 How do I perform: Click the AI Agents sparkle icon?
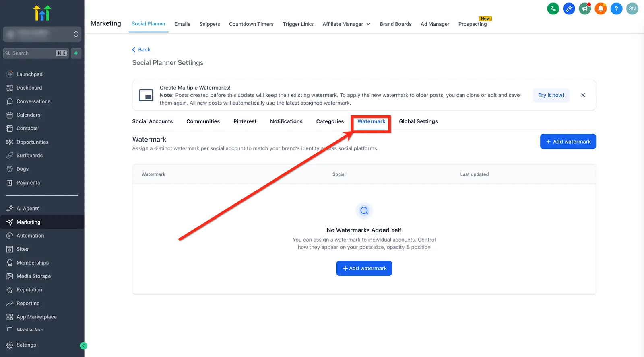[10, 208]
